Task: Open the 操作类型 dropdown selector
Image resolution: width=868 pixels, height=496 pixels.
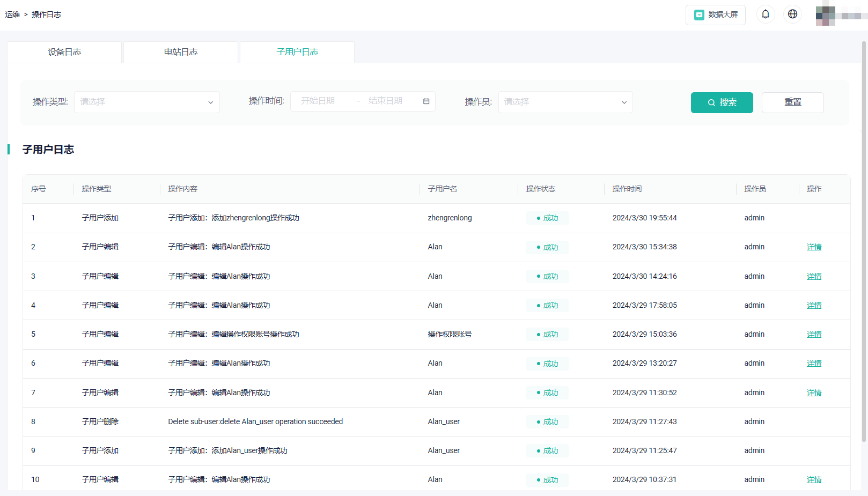Action: click(x=146, y=102)
